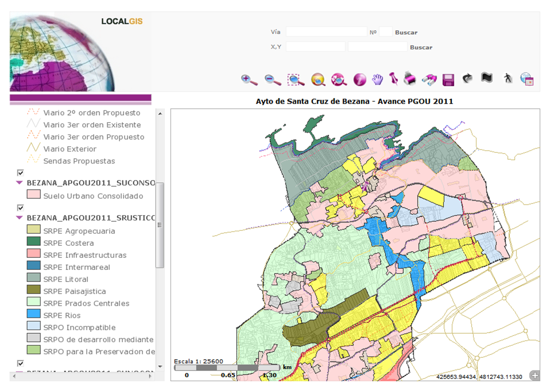Click the SRPE Costera green swatch
Screen dimensions: 549x392
click(x=34, y=241)
